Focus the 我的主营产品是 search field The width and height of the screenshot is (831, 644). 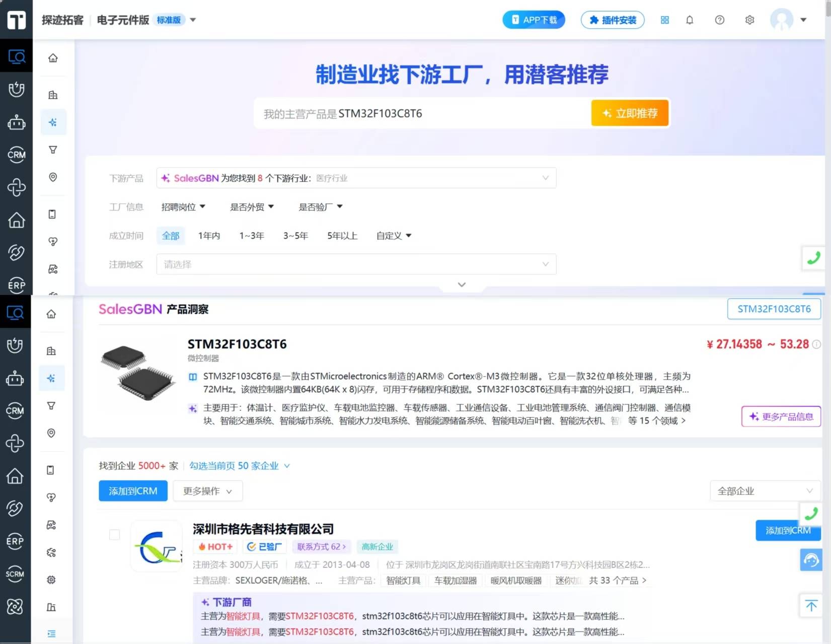(423, 114)
